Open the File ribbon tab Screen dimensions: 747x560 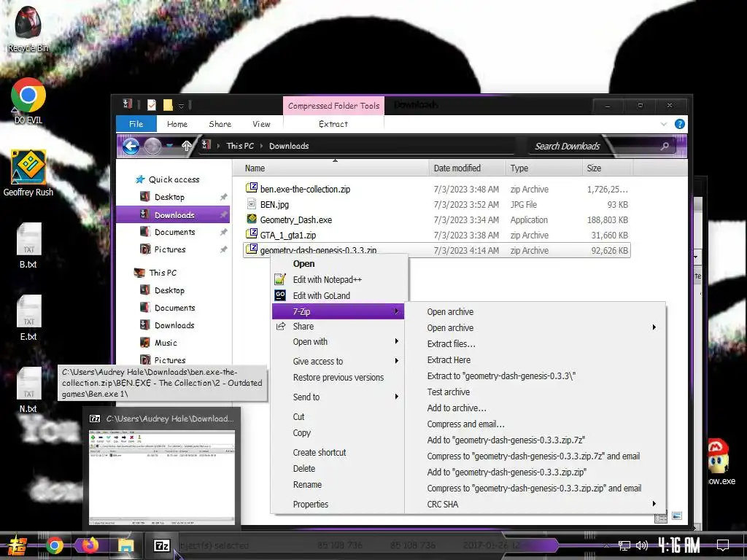(136, 124)
